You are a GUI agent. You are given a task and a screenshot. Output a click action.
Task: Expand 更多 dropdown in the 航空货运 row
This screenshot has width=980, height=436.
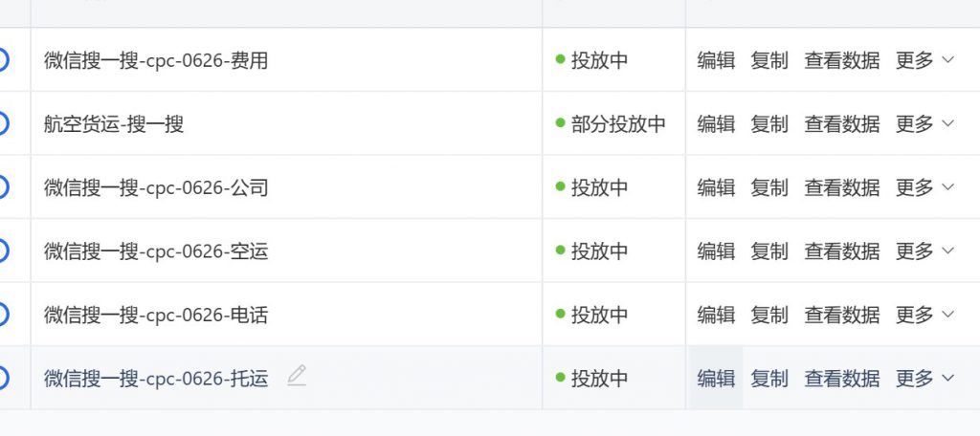(x=925, y=124)
